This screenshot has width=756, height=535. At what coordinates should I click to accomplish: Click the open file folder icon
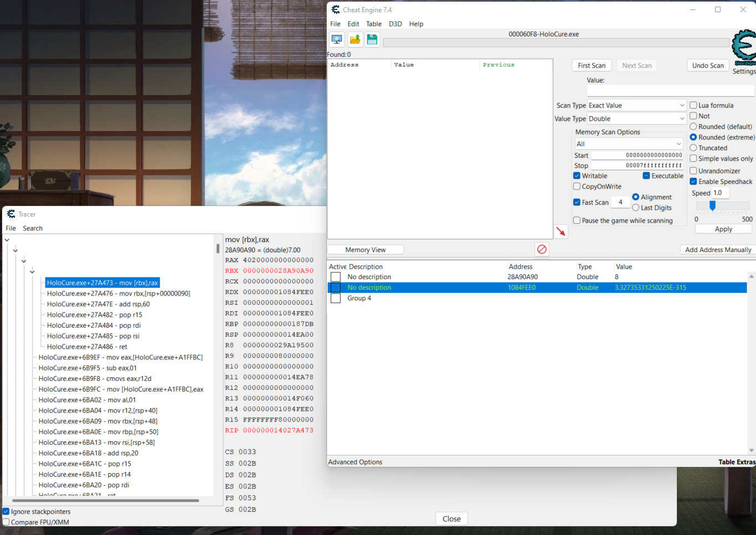(355, 39)
